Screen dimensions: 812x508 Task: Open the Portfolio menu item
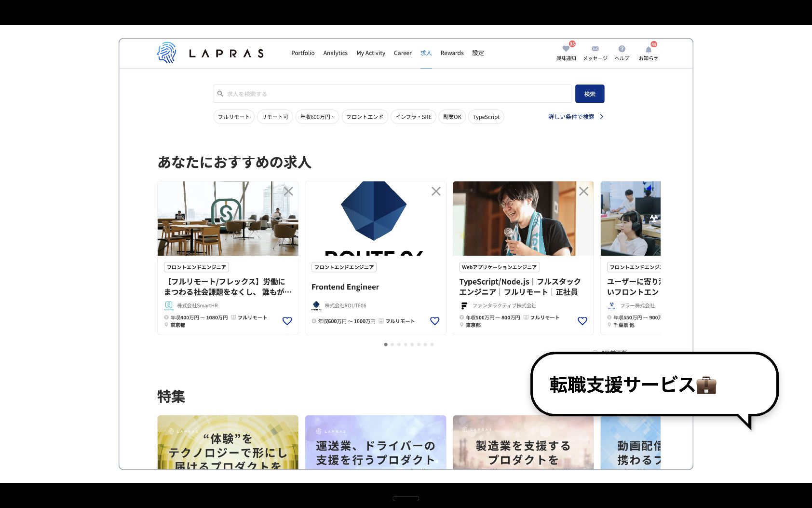(x=303, y=53)
